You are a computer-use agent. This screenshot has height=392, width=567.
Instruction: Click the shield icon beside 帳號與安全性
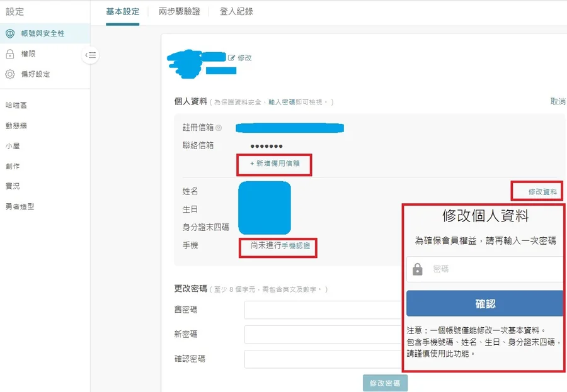[x=10, y=33]
